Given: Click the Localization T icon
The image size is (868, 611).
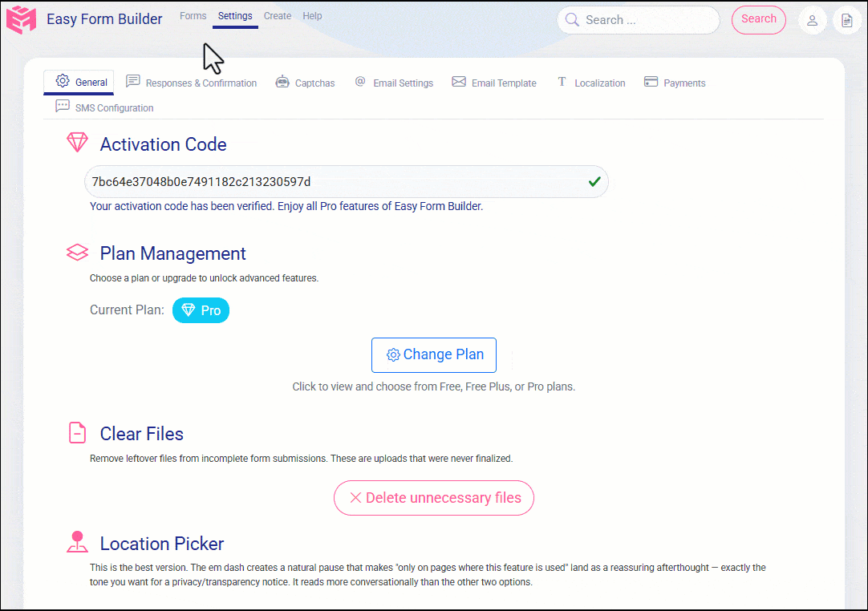Looking at the screenshot, I should tap(562, 82).
